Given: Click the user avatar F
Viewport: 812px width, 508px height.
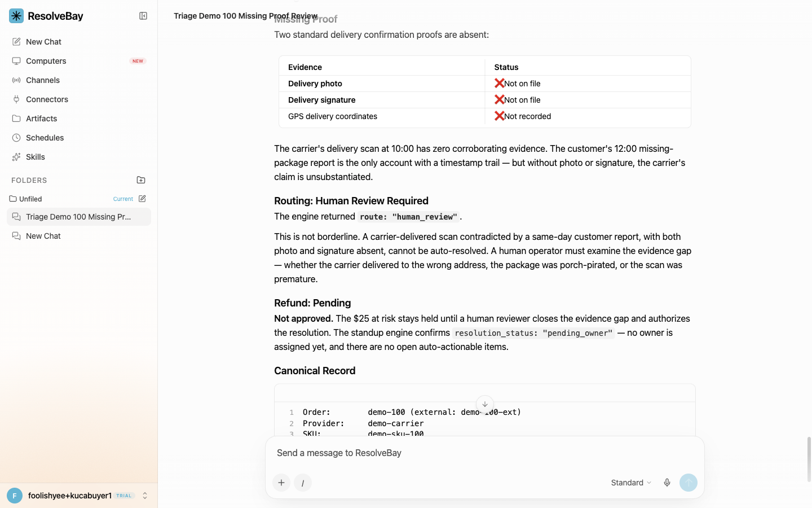Looking at the screenshot, I should click(15, 496).
